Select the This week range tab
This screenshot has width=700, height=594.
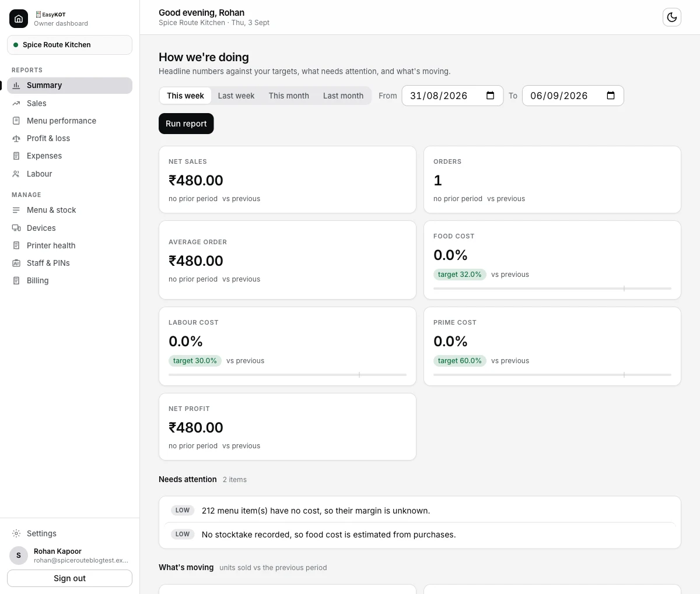[x=185, y=96]
